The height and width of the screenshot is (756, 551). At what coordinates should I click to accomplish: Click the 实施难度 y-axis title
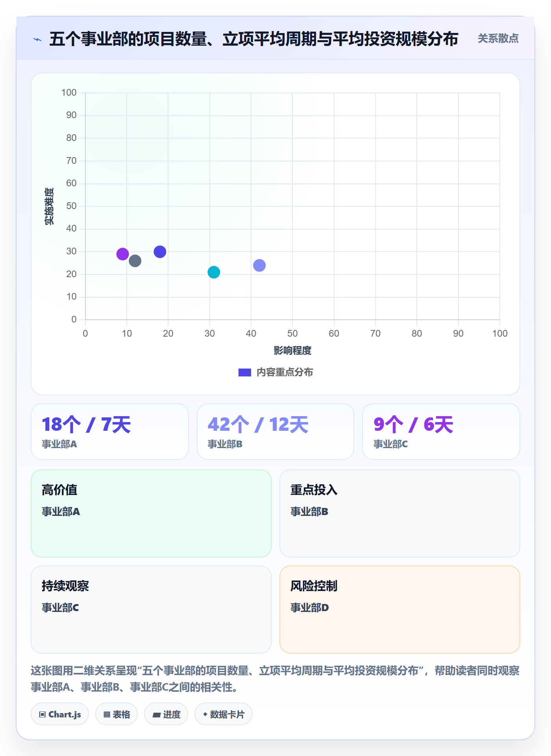click(x=49, y=206)
